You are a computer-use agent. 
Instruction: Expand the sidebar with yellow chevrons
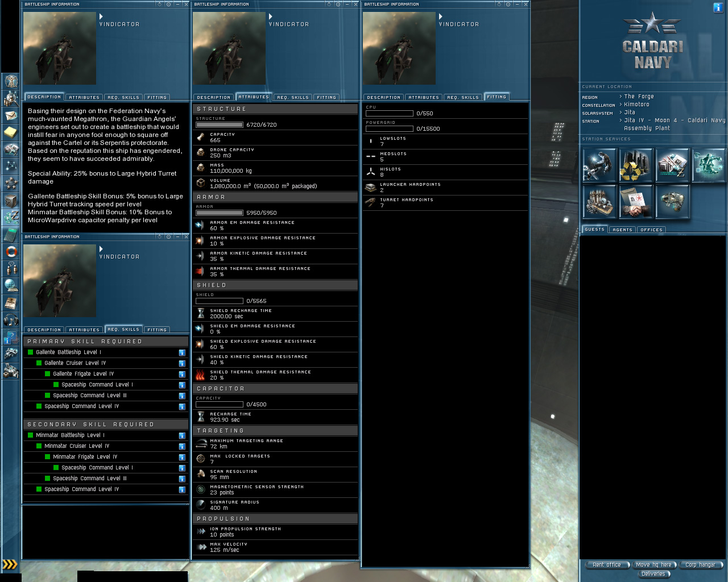[x=10, y=564]
